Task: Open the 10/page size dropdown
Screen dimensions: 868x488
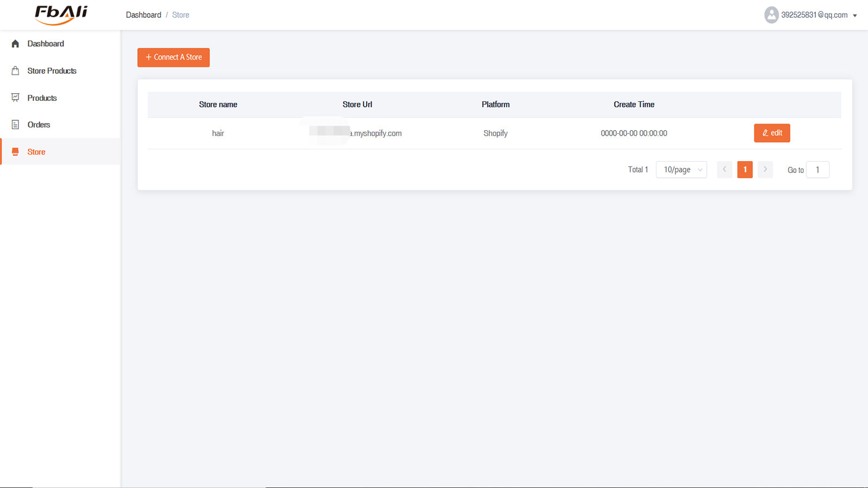Action: pos(681,170)
